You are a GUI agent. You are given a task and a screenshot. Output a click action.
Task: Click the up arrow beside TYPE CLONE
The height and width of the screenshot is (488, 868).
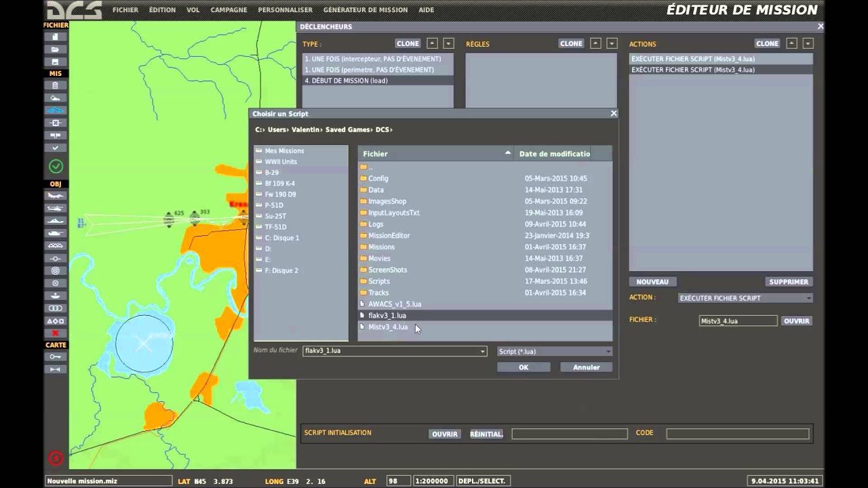(432, 43)
